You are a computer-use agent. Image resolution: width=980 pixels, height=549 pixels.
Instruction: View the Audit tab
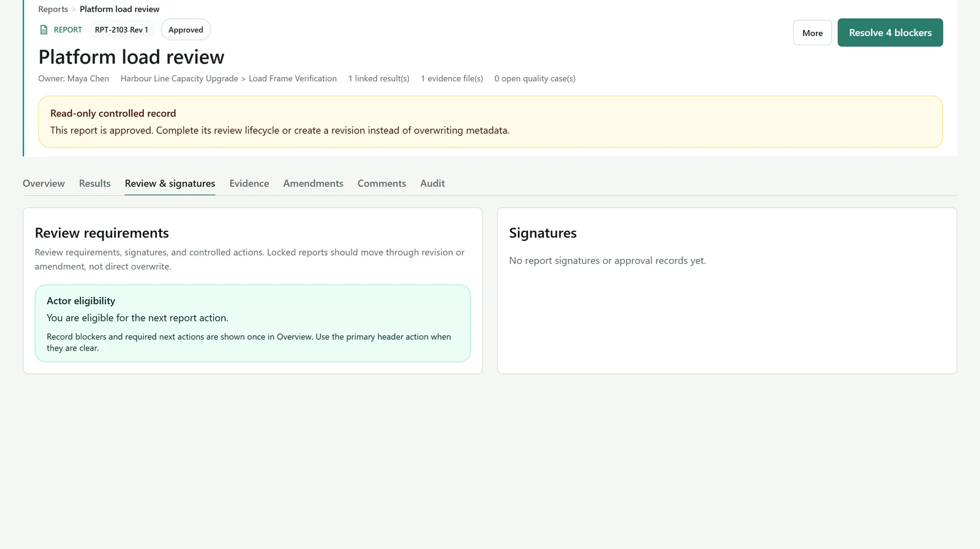[432, 184]
